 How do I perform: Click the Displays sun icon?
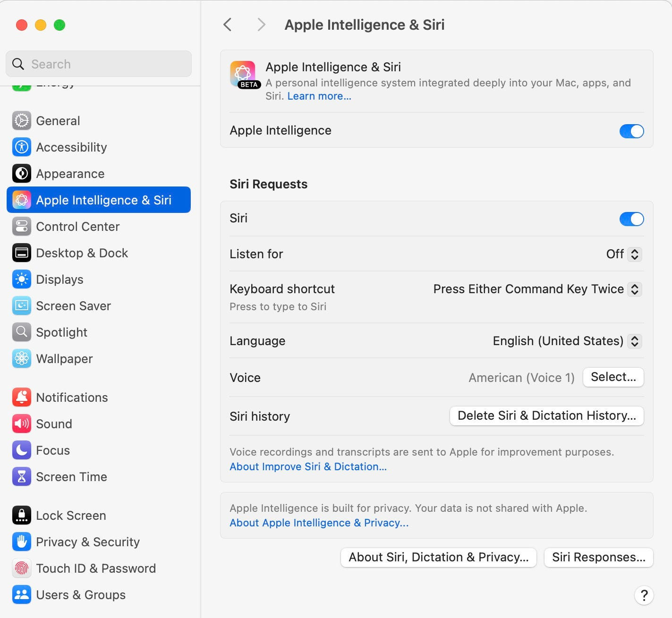coord(22,279)
